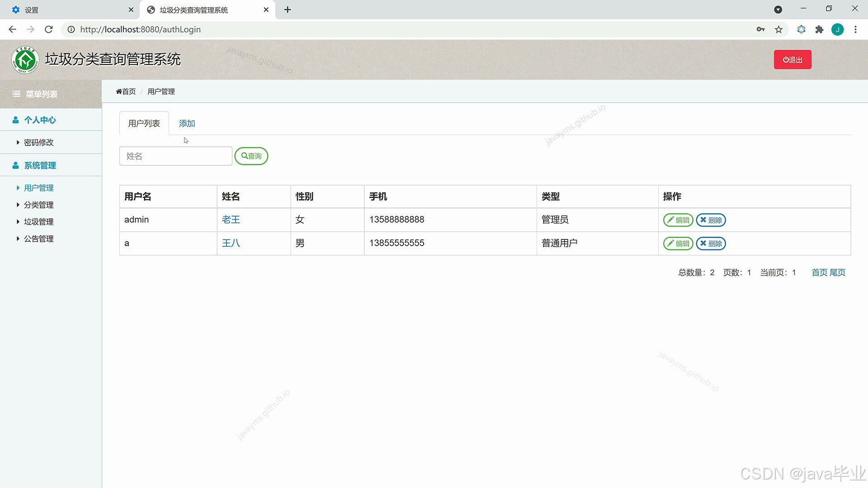868x488 pixels.
Task: Delete the user a row
Action: 711,244
